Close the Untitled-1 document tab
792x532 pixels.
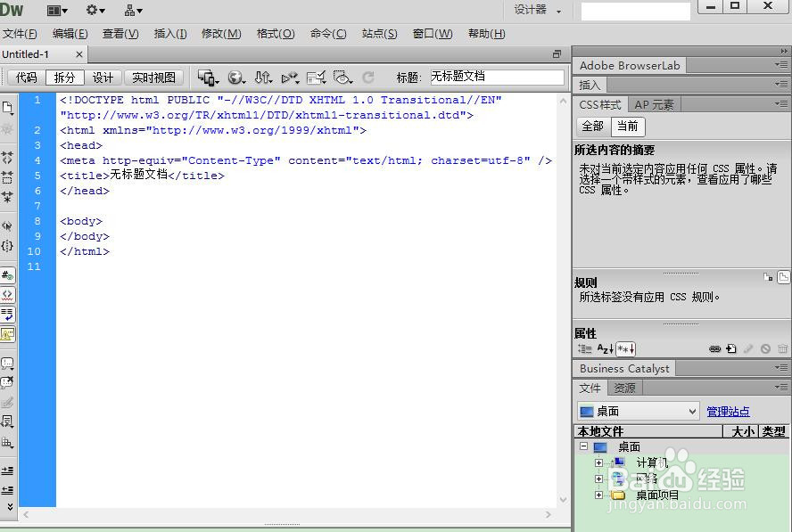78,54
